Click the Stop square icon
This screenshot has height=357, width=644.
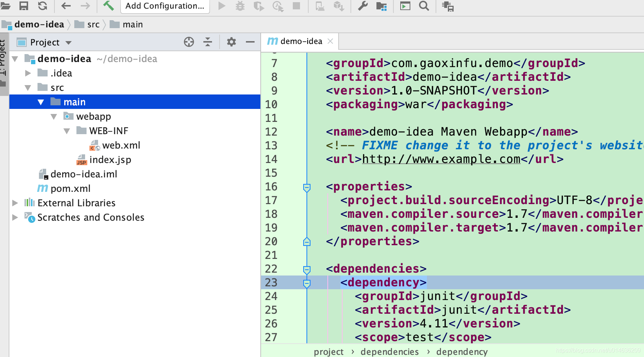click(x=296, y=6)
